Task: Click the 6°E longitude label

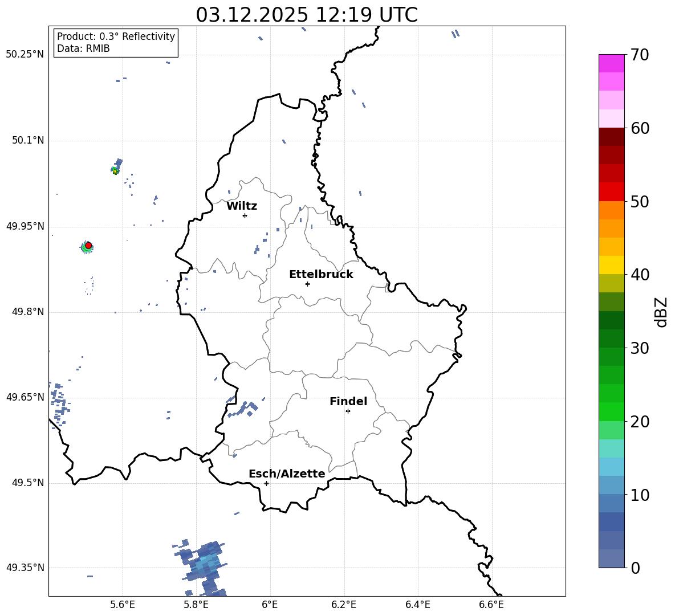Action: coord(270,605)
